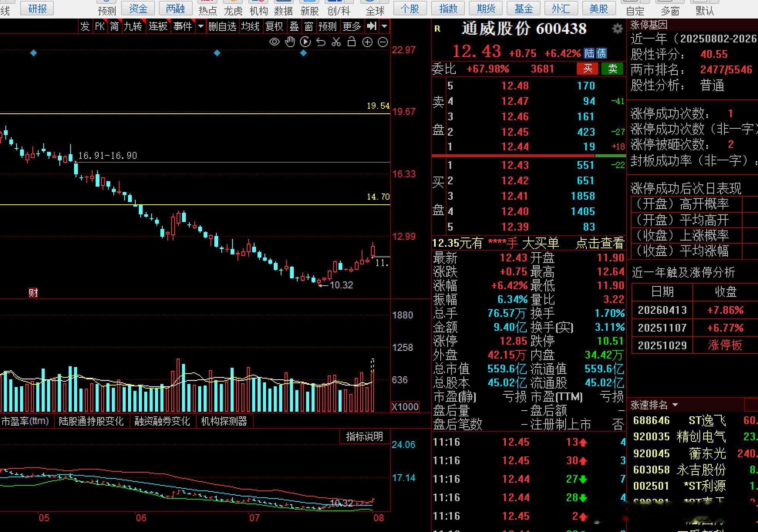This screenshot has width=758, height=532.
Task: Click the 陆 Stock Connect badge
Action: click(x=589, y=53)
